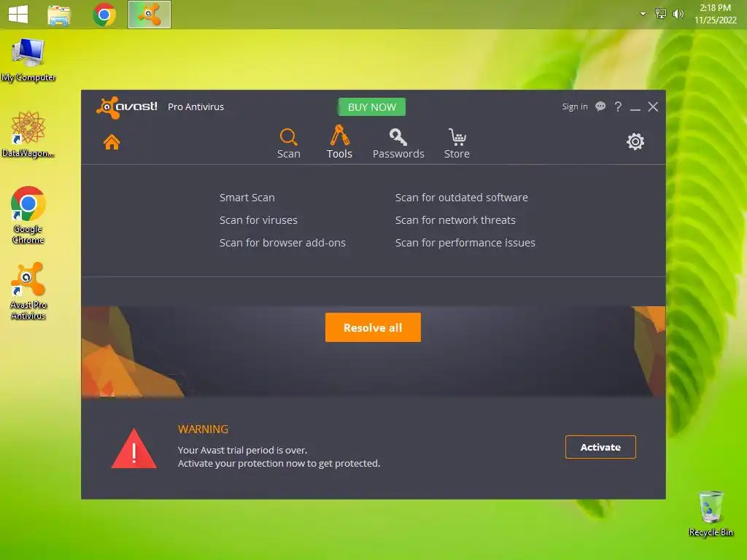This screenshot has width=747, height=560.
Task: Select Scan for performance issues
Action: (x=465, y=242)
